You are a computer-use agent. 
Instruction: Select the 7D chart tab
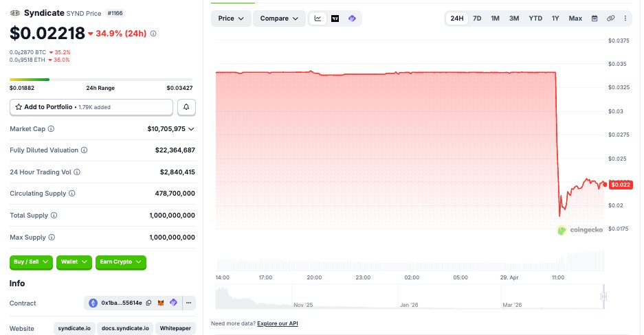click(x=477, y=19)
